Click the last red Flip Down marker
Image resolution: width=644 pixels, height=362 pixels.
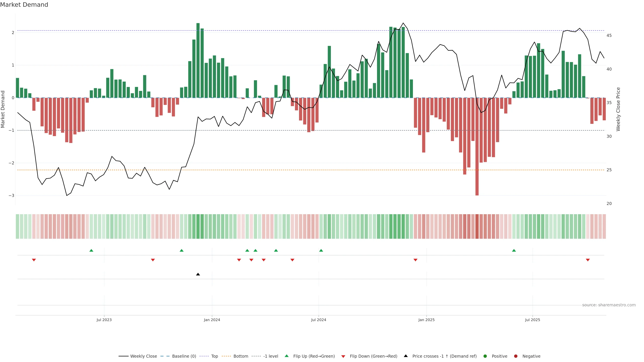tap(588, 260)
